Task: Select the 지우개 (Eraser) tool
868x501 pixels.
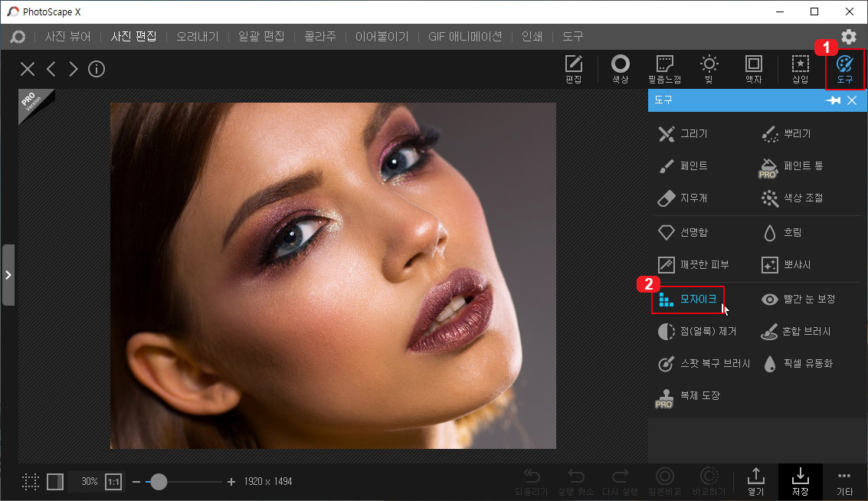Action: tap(683, 198)
